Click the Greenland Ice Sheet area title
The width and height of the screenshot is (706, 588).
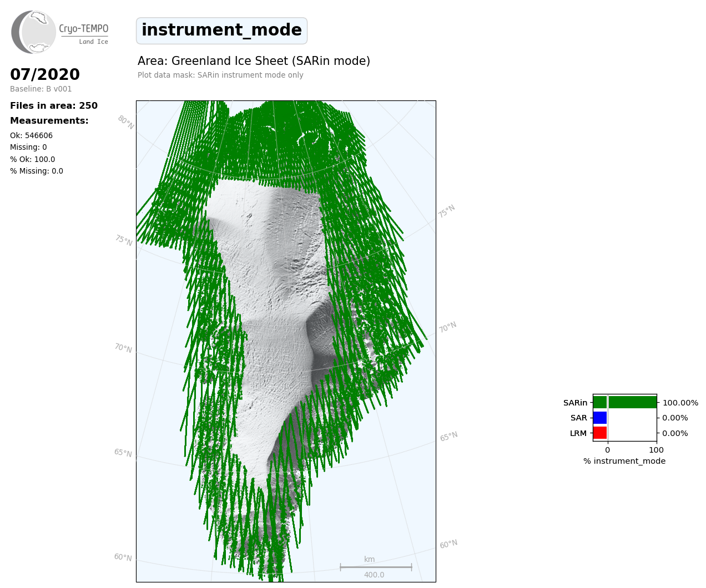[254, 61]
